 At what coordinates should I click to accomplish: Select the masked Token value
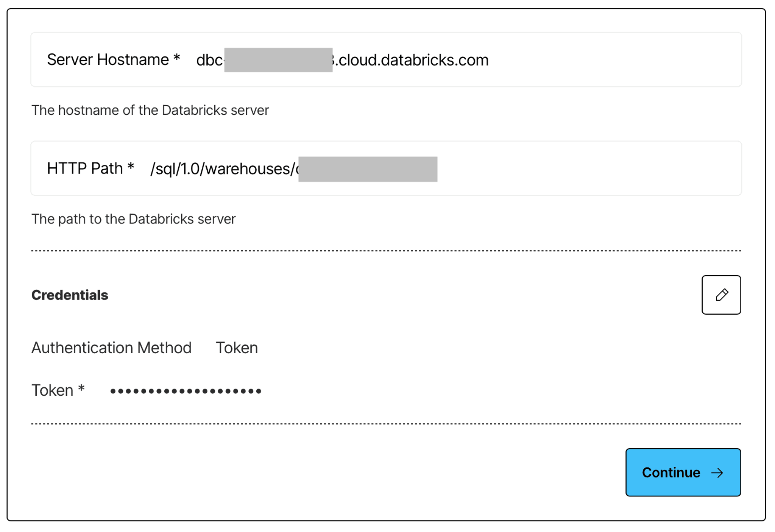tap(186, 391)
